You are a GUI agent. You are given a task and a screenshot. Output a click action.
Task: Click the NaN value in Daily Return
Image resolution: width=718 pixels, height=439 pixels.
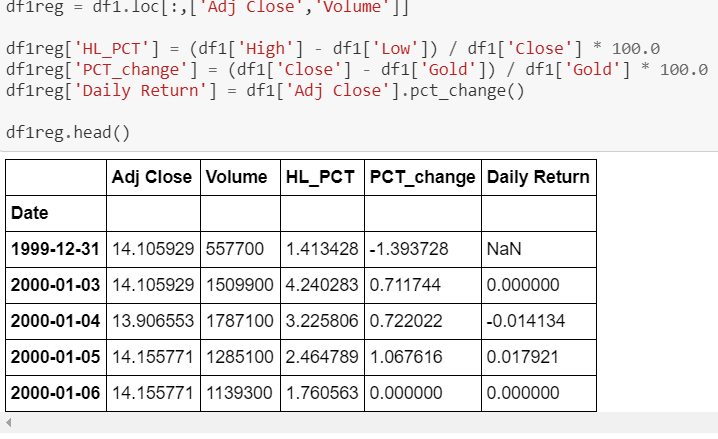tap(504, 249)
